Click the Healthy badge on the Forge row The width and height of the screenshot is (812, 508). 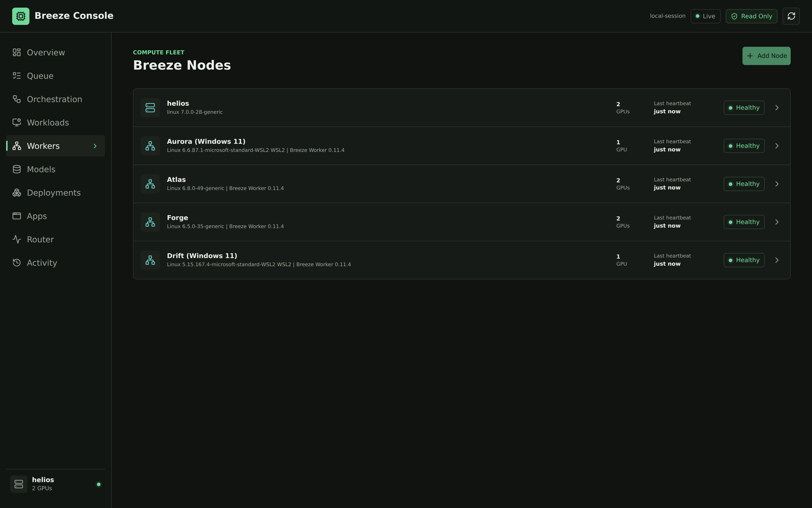coord(744,222)
